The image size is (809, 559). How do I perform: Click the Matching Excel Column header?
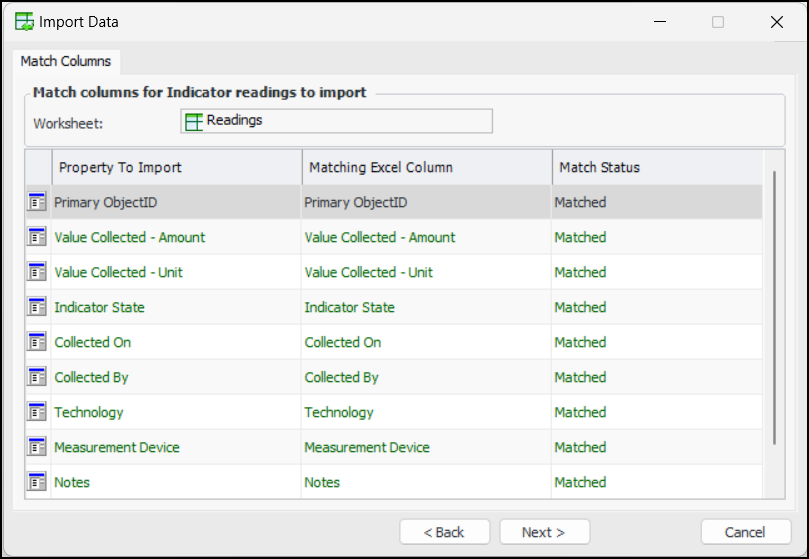coord(426,167)
